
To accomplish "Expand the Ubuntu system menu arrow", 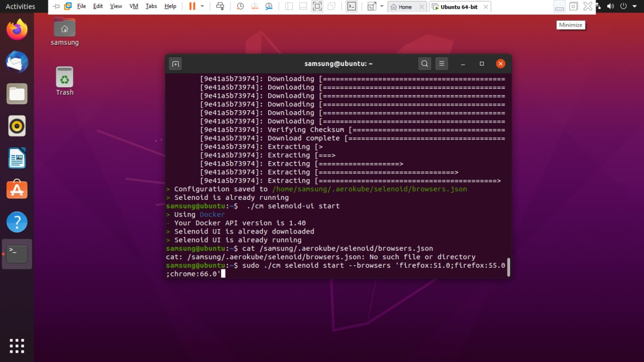I will (x=635, y=7).
